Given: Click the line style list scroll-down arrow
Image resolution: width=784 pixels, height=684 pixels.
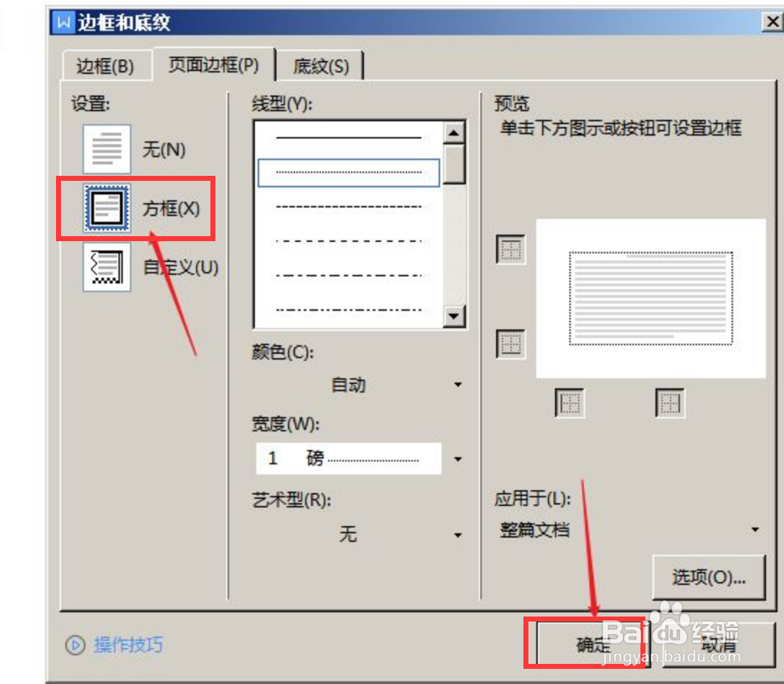Looking at the screenshot, I should pos(454,316).
